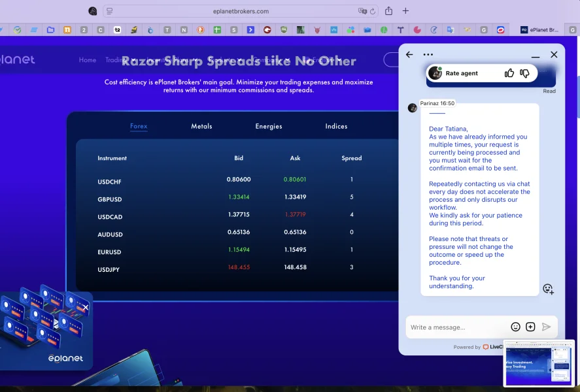Click the add attachment plus icon
The image size is (580, 392).
coord(530,327)
